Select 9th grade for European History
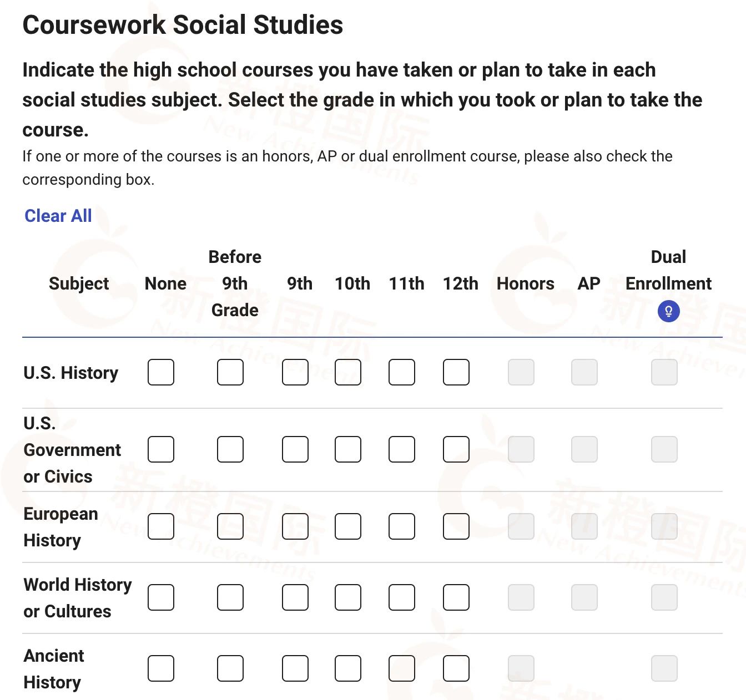The image size is (746, 700). [295, 526]
